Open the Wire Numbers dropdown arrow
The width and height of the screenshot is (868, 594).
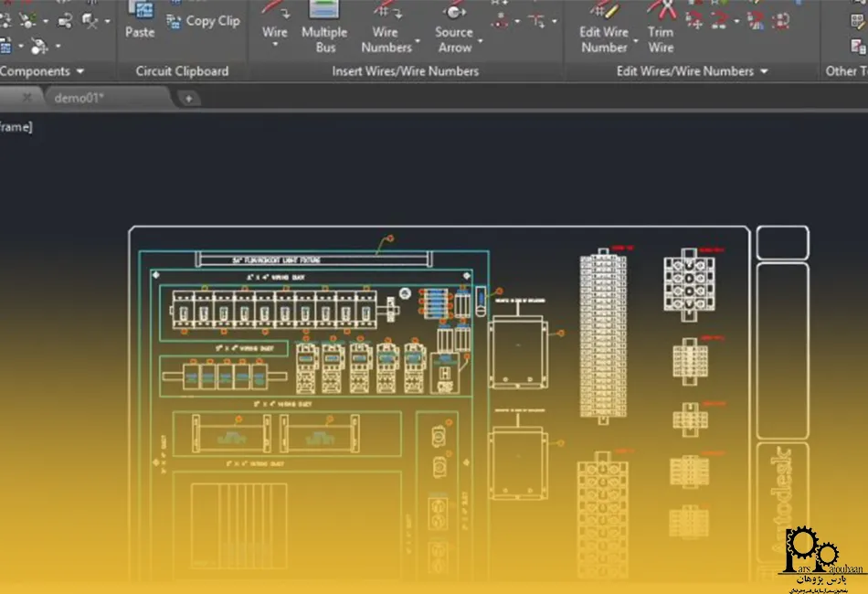point(418,42)
